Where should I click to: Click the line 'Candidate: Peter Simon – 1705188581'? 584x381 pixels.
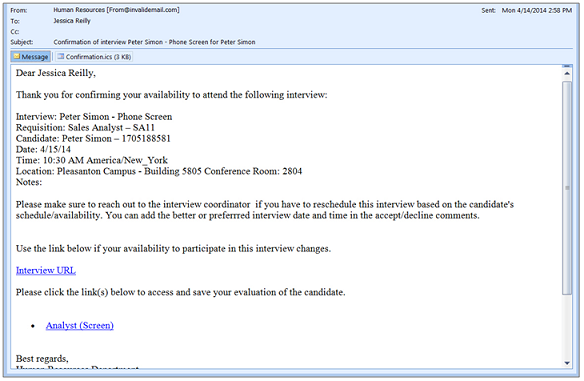[x=93, y=139]
